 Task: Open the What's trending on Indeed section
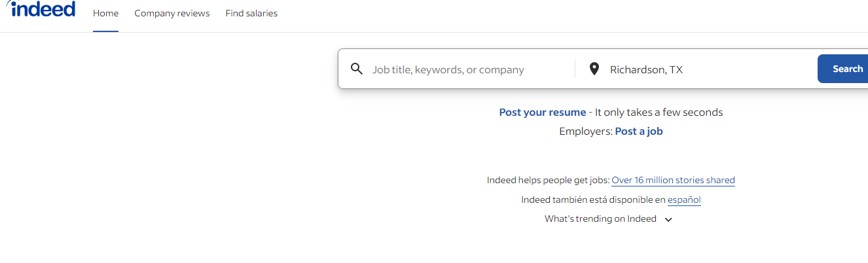(600, 219)
